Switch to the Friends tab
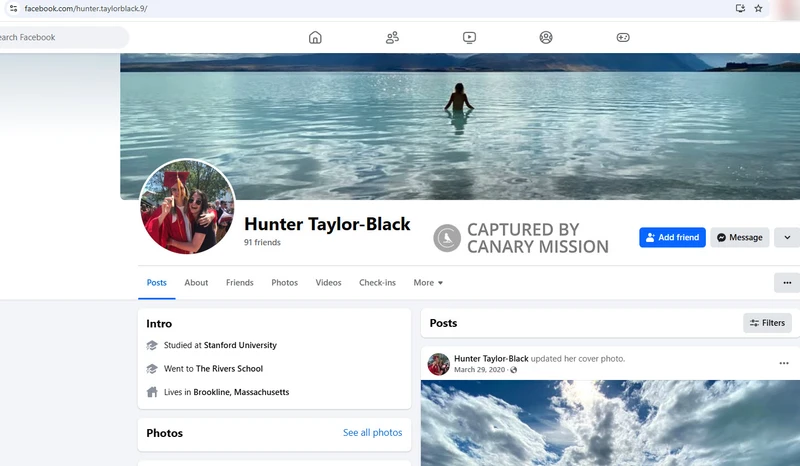 click(240, 283)
